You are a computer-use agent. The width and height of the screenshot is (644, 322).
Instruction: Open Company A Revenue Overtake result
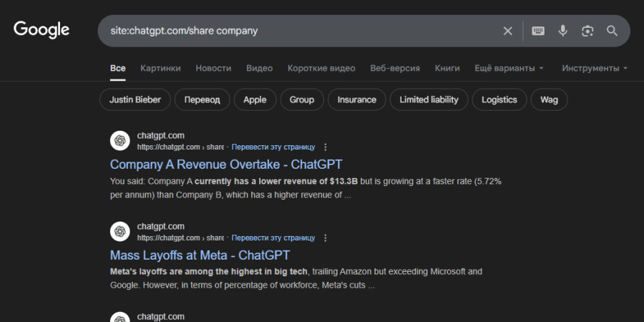click(226, 165)
